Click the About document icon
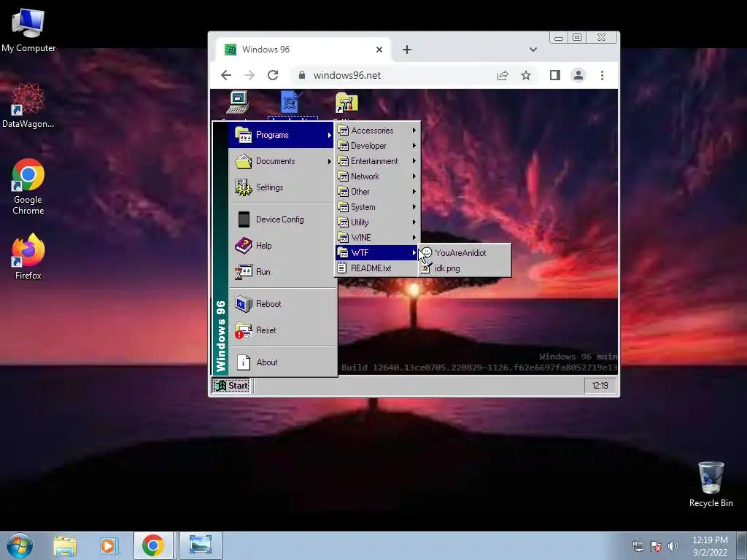 [x=244, y=362]
